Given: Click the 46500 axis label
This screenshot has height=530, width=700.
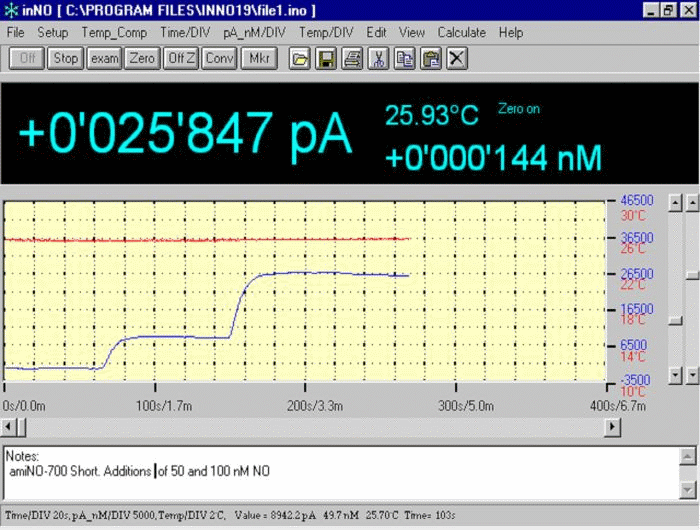Looking at the screenshot, I should pos(637,200).
